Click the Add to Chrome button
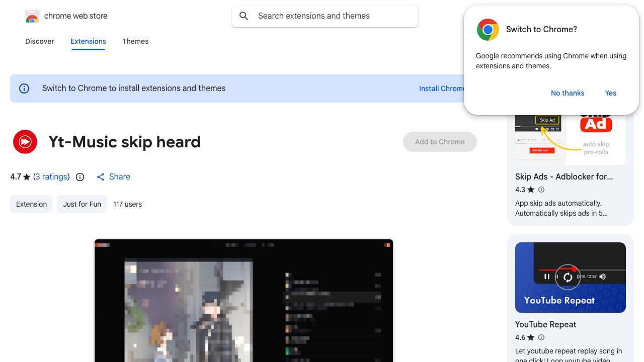 [x=440, y=142]
